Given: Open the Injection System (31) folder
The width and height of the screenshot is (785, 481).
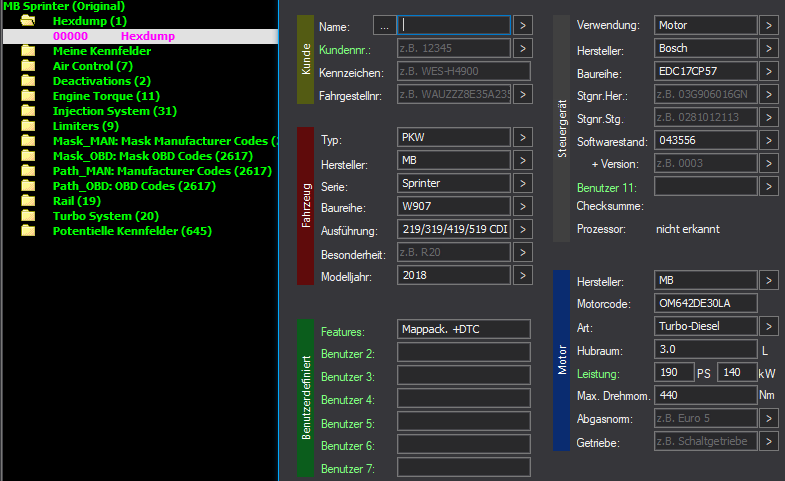Looking at the screenshot, I should [115, 111].
